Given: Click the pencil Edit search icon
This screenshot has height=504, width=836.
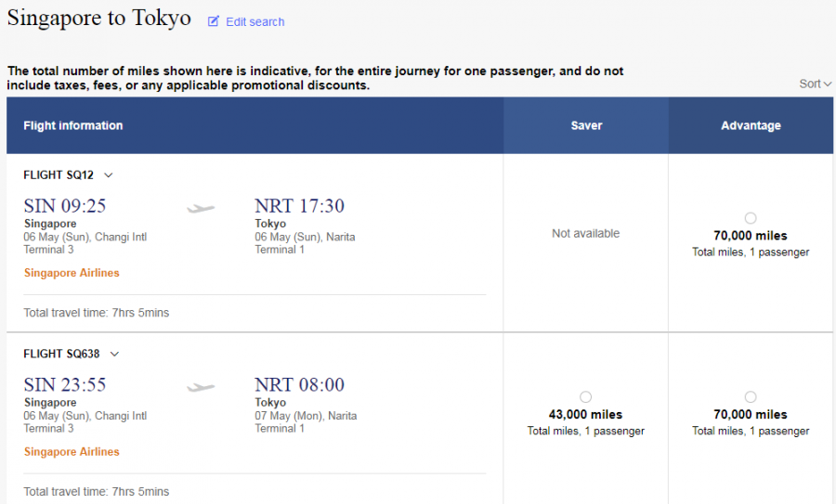Looking at the screenshot, I should (x=214, y=21).
